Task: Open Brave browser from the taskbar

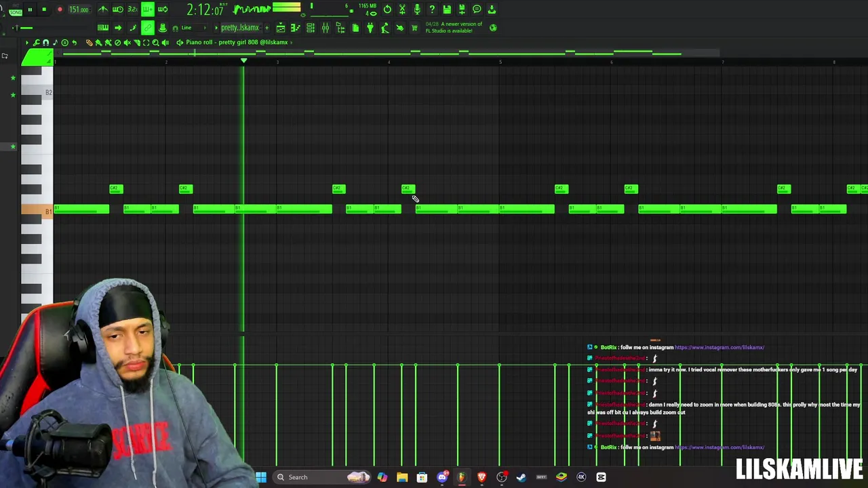Action: [482, 477]
